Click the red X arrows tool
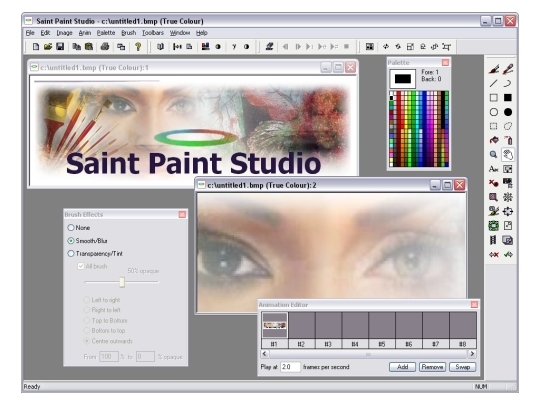 click(494, 255)
